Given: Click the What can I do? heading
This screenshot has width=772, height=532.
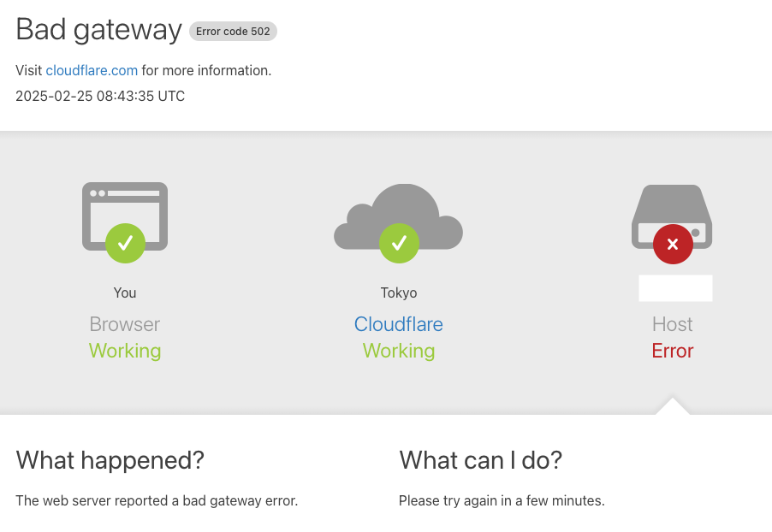Looking at the screenshot, I should [x=480, y=460].
